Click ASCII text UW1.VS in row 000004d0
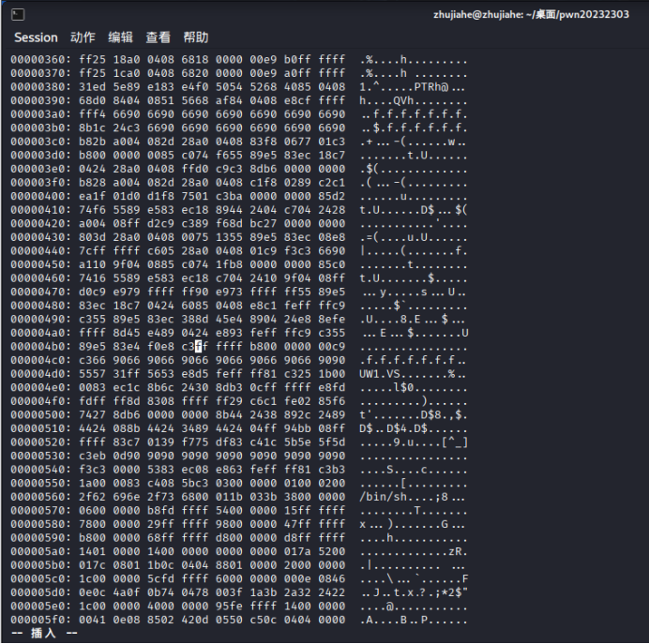 coord(380,374)
